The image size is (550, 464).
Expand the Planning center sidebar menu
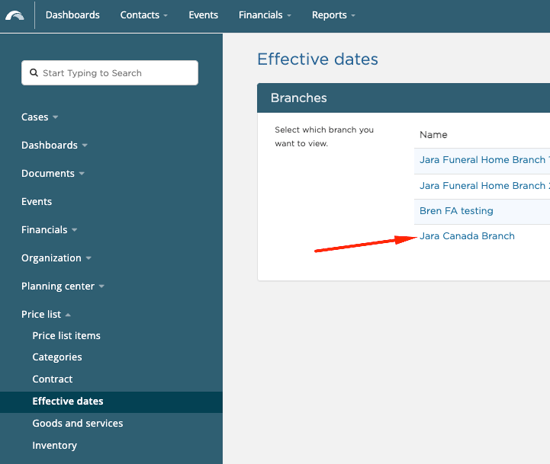(63, 286)
